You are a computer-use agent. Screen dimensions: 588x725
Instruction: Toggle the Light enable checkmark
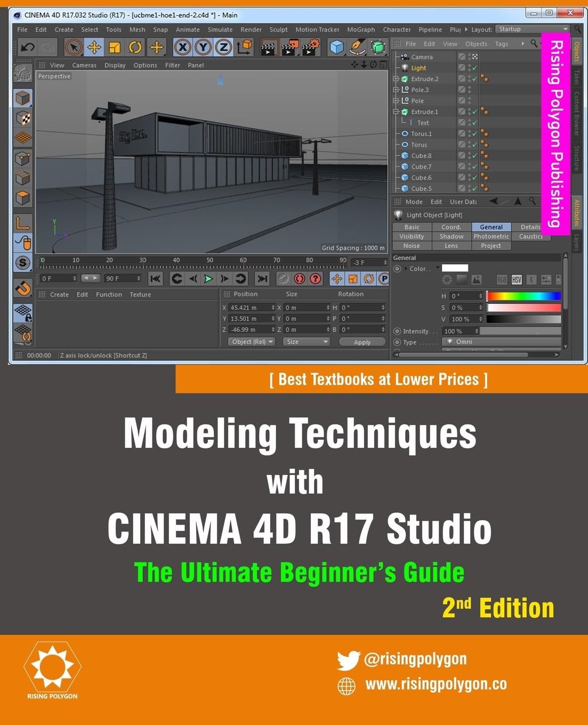click(474, 68)
